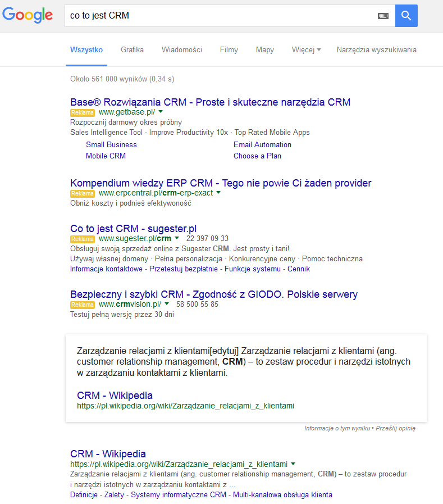Image resolution: width=443 pixels, height=504 pixels.
Task: Open the Small Business sitelink
Action: click(x=111, y=144)
